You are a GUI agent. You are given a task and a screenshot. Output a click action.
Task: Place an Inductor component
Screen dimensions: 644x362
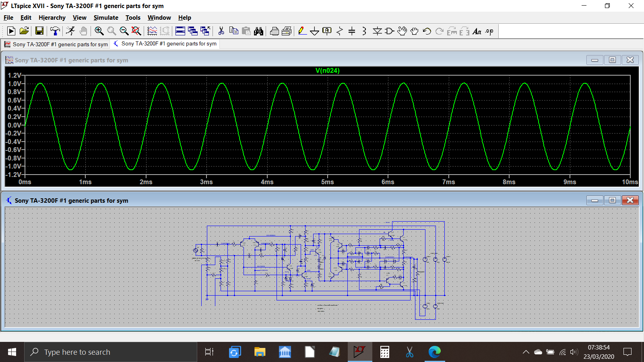pyautogui.click(x=364, y=31)
